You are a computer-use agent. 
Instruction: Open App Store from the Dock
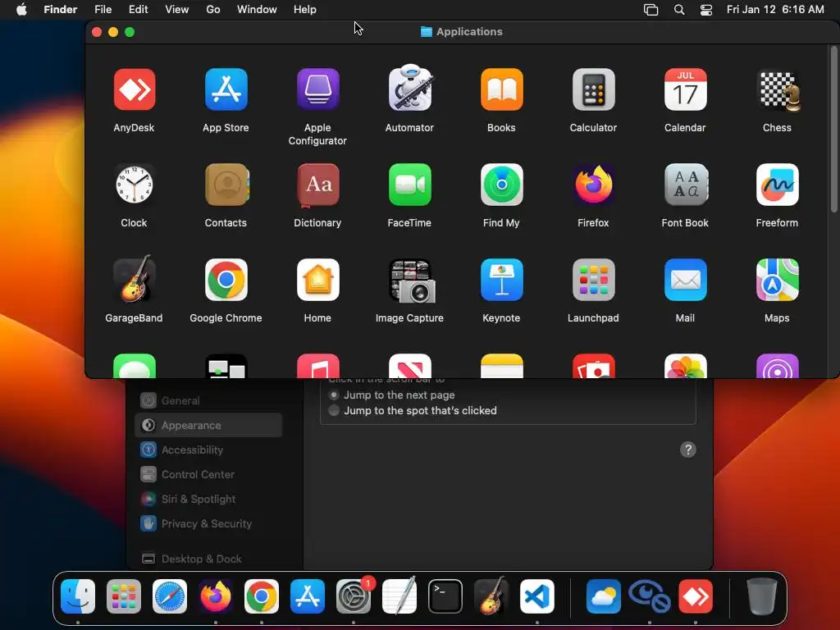[x=308, y=596]
